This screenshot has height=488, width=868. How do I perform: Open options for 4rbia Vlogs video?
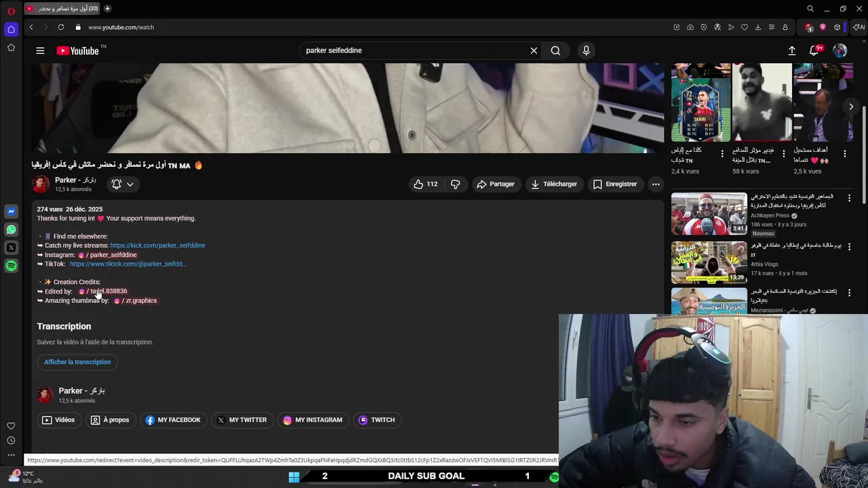point(849,247)
